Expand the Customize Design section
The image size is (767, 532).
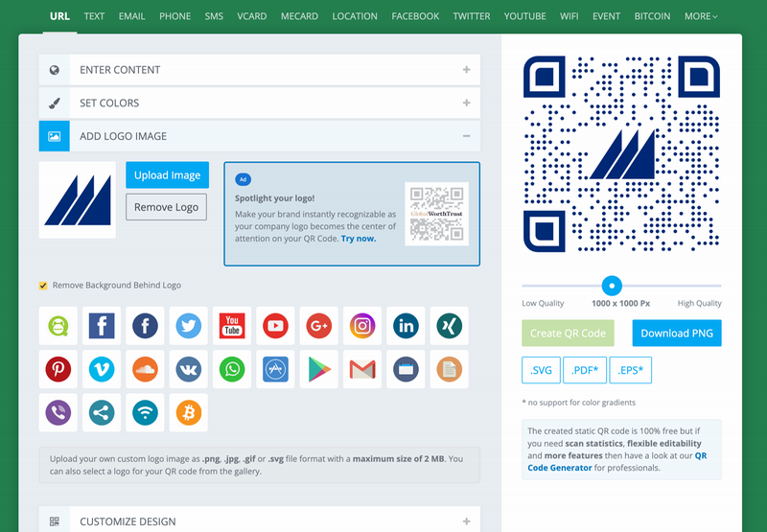pyautogui.click(x=259, y=520)
